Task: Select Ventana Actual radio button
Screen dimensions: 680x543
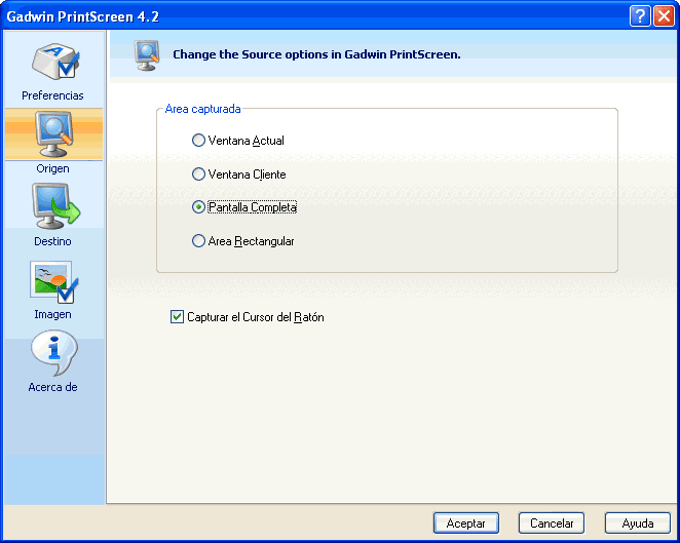Action: tap(199, 140)
